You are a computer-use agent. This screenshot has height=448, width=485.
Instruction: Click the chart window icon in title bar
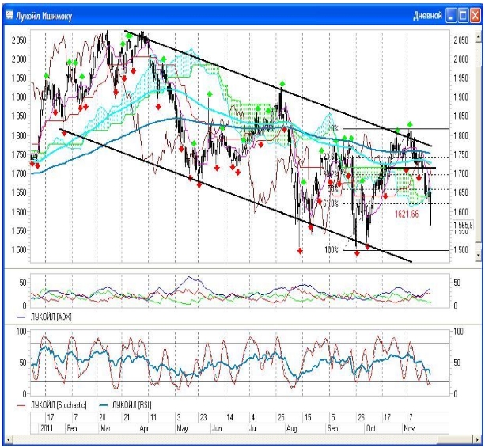pyautogui.click(x=9, y=15)
